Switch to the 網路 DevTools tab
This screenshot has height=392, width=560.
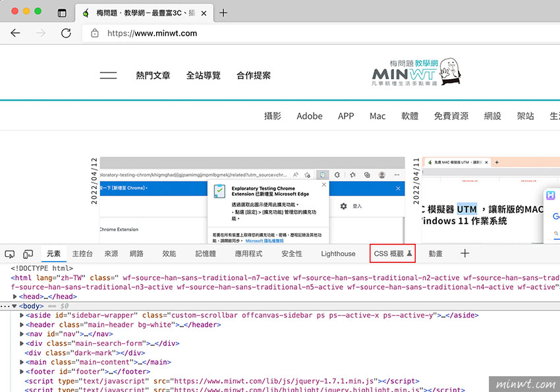[x=136, y=254]
